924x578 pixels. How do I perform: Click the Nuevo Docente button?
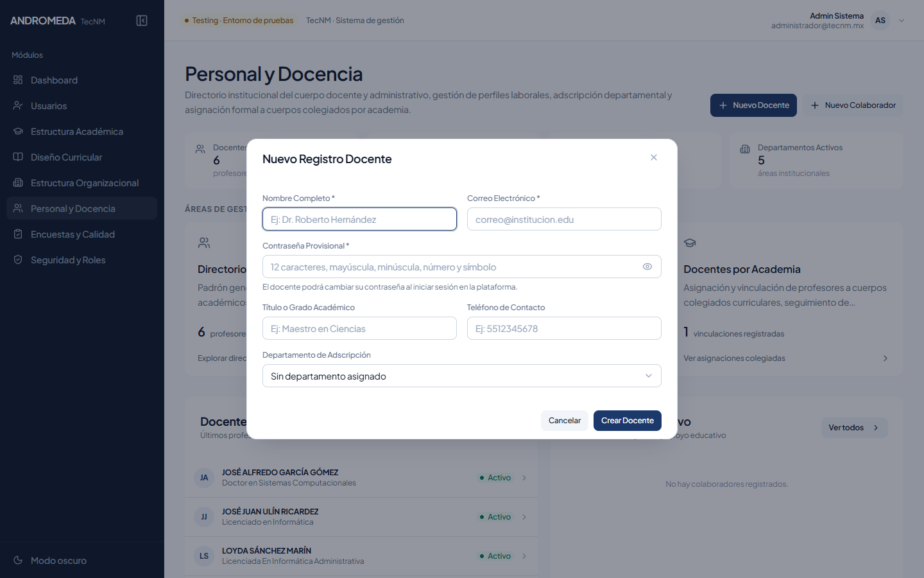click(753, 105)
